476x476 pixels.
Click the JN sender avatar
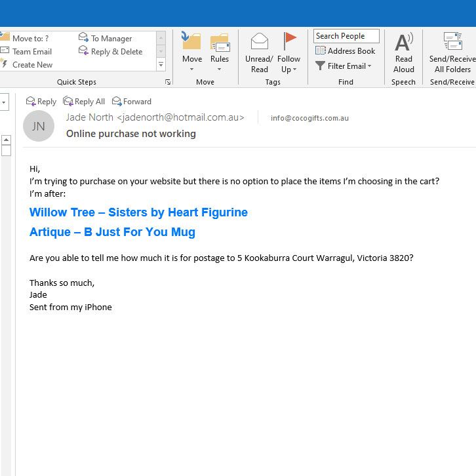click(x=39, y=126)
